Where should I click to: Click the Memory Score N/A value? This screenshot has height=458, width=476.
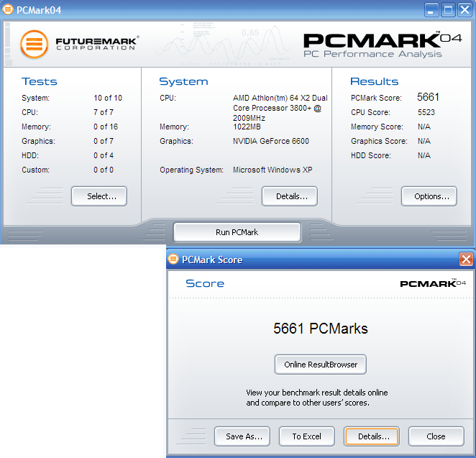tap(424, 127)
